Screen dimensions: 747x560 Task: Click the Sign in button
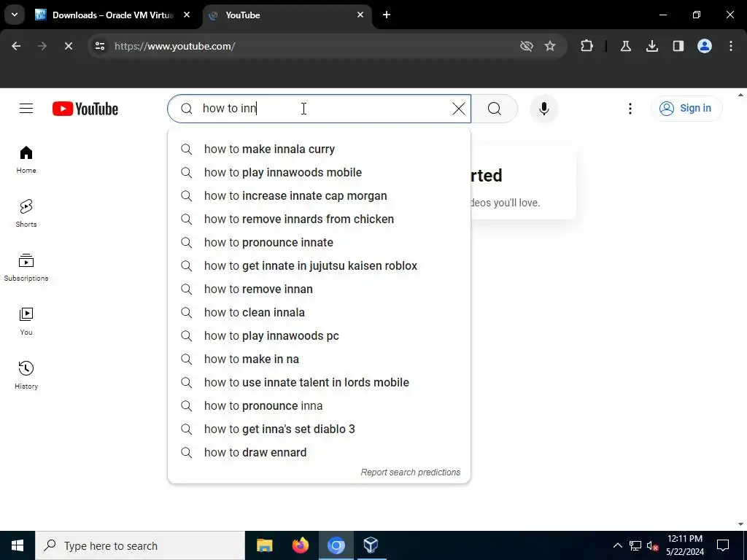click(686, 109)
